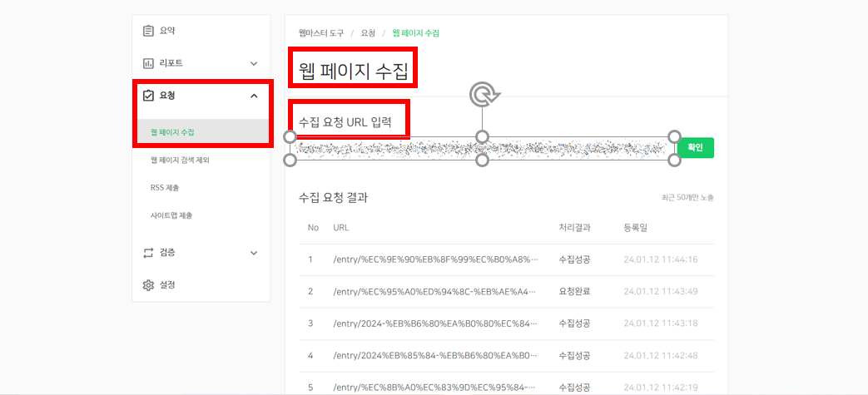The height and width of the screenshot is (395, 868).
Task: Click the 수집 요청 결과 heading
Action: tap(333, 198)
